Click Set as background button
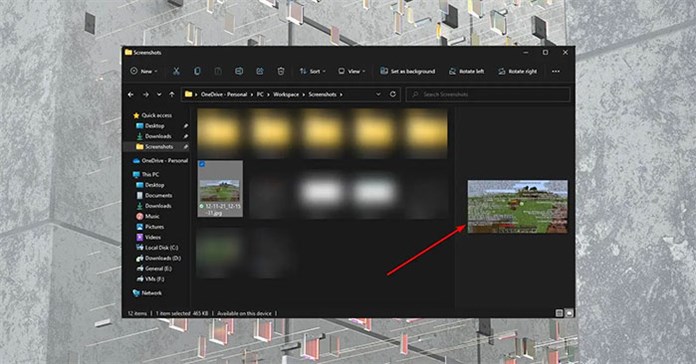The width and height of the screenshot is (696, 364). [x=407, y=71]
